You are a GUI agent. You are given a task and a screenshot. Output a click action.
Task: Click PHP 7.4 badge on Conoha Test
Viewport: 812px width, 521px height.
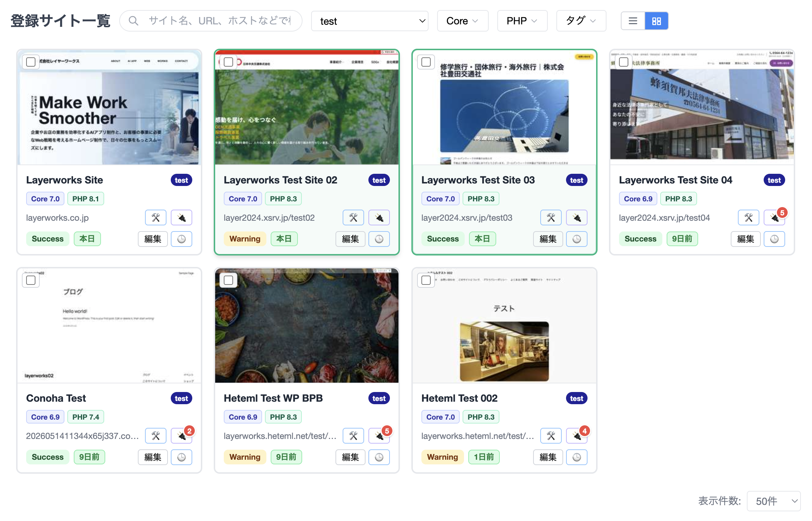coord(86,417)
